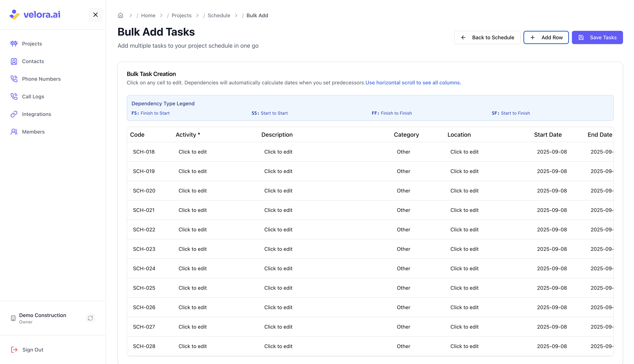
Task: Close the sidebar with X icon
Action: [95, 15]
